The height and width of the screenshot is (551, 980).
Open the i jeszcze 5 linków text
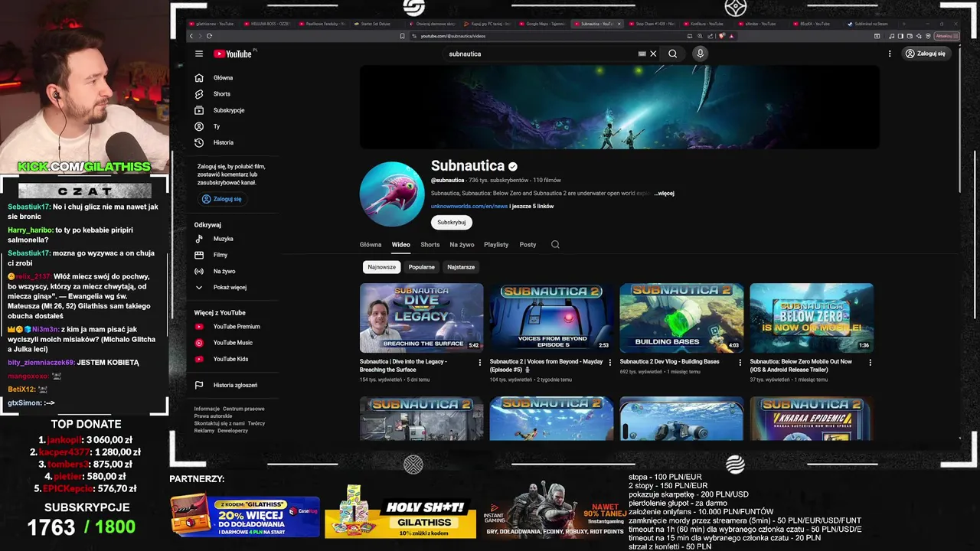tap(531, 207)
